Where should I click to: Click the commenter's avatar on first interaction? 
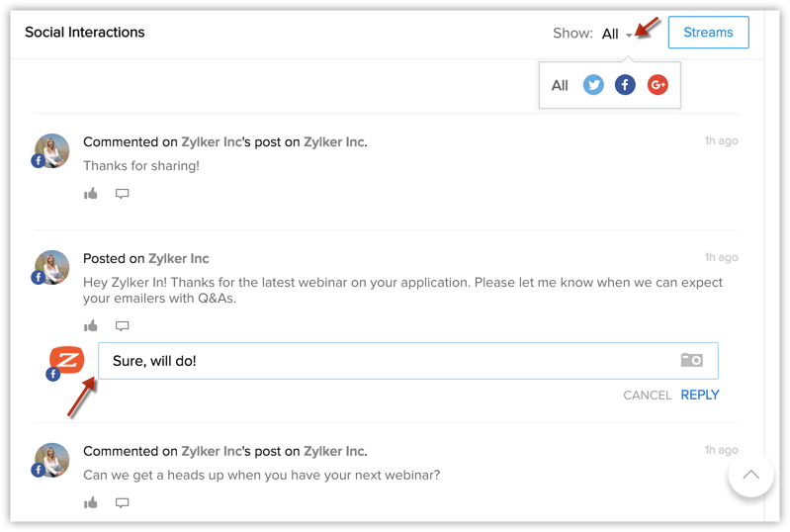pos(51,150)
